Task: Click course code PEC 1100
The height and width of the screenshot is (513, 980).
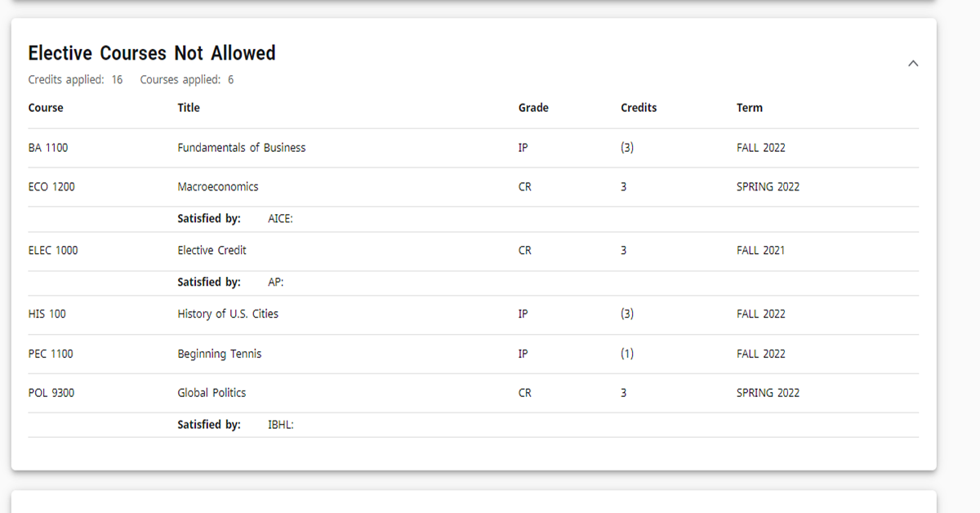Action: click(x=51, y=354)
